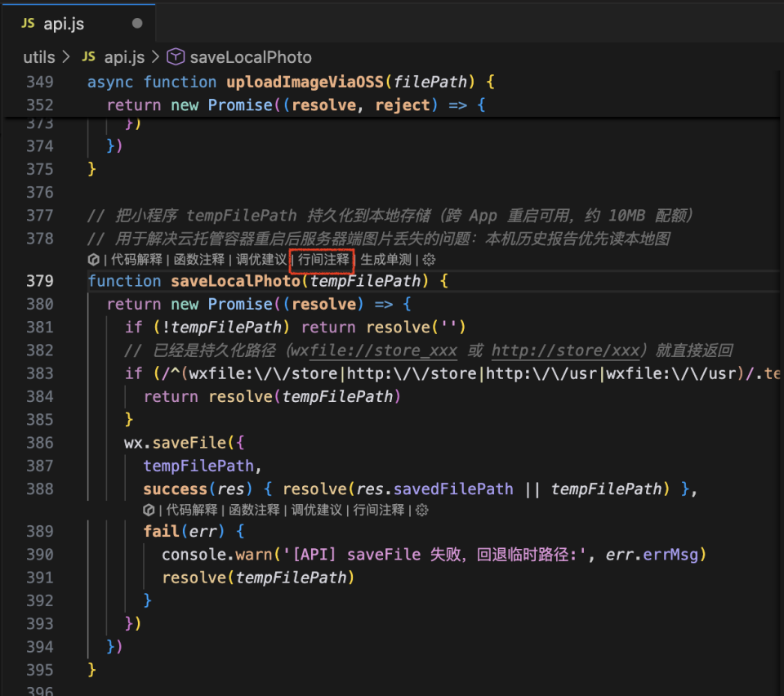
Task: Click the assistant logo icon above fail(err)
Action: 149,510
